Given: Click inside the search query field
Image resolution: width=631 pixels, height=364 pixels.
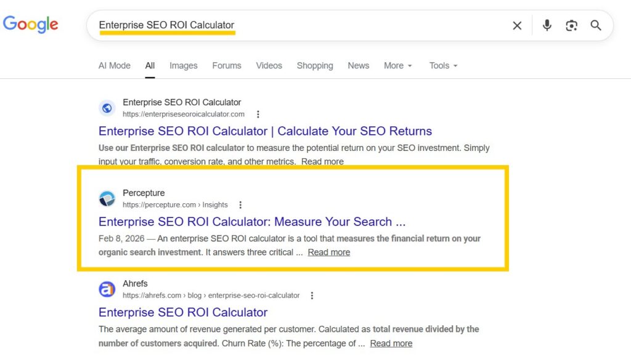Looking at the screenshot, I should tap(339, 25).
